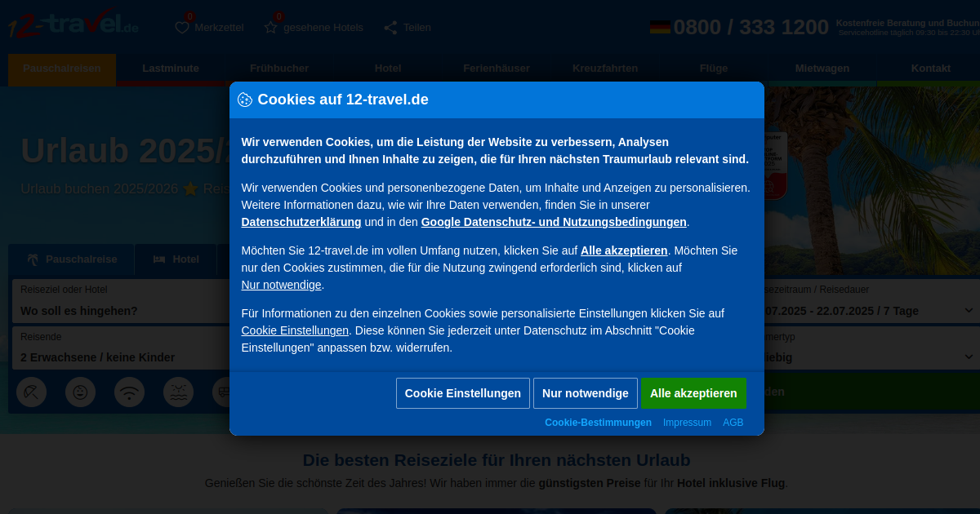The width and height of the screenshot is (980, 514).
Task: Click the cookie icon in dialog header
Action: coord(245,100)
